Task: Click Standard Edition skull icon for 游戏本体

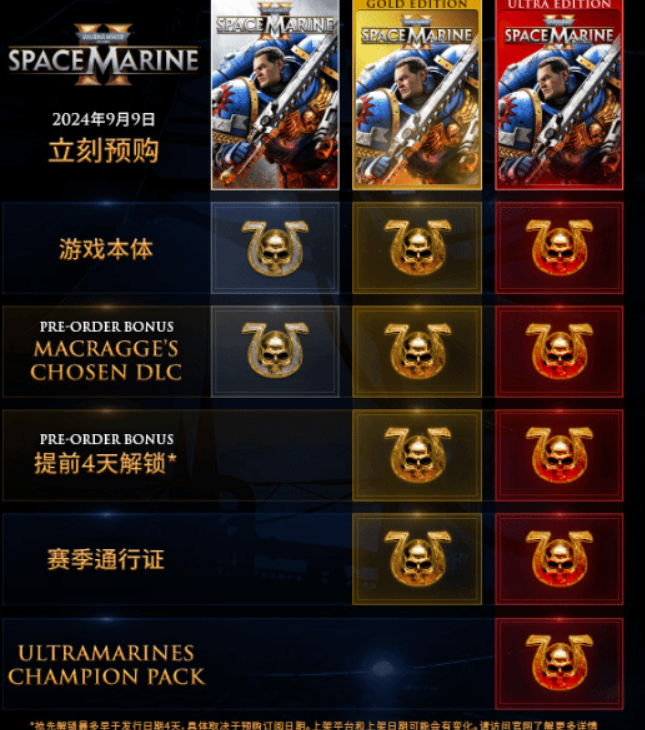Action: [x=275, y=248]
